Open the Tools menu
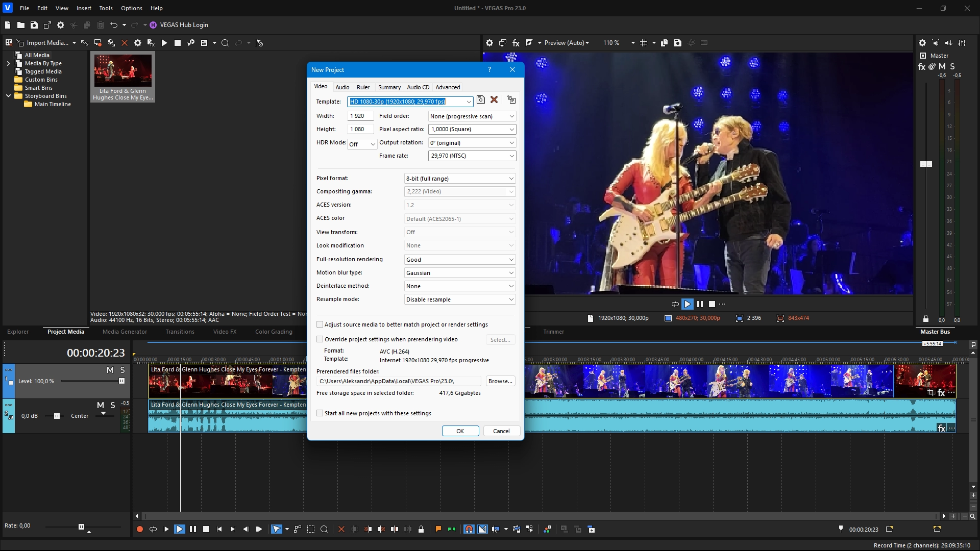 click(x=106, y=8)
